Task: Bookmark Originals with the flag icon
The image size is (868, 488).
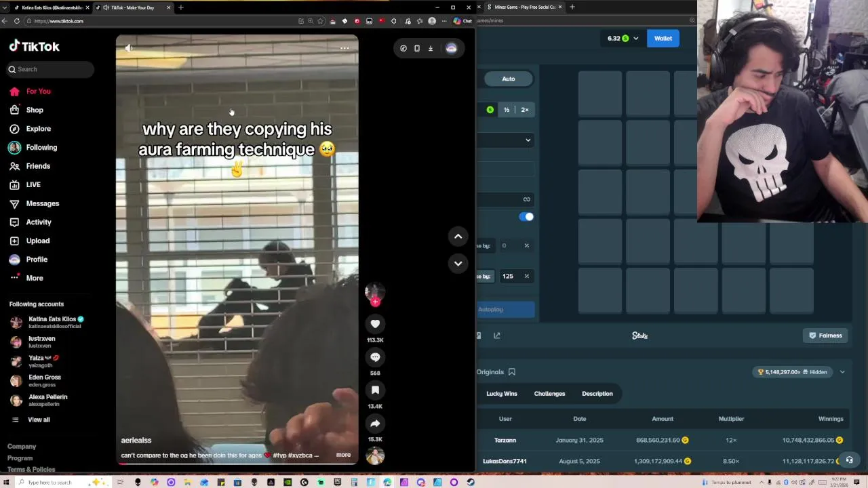Action: pyautogui.click(x=512, y=372)
